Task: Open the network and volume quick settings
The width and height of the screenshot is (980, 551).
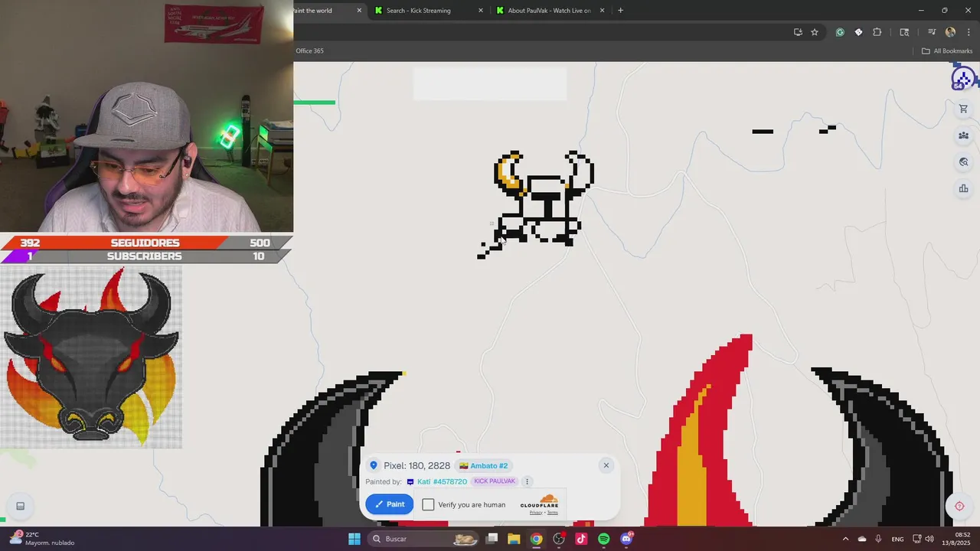Action: (x=923, y=539)
